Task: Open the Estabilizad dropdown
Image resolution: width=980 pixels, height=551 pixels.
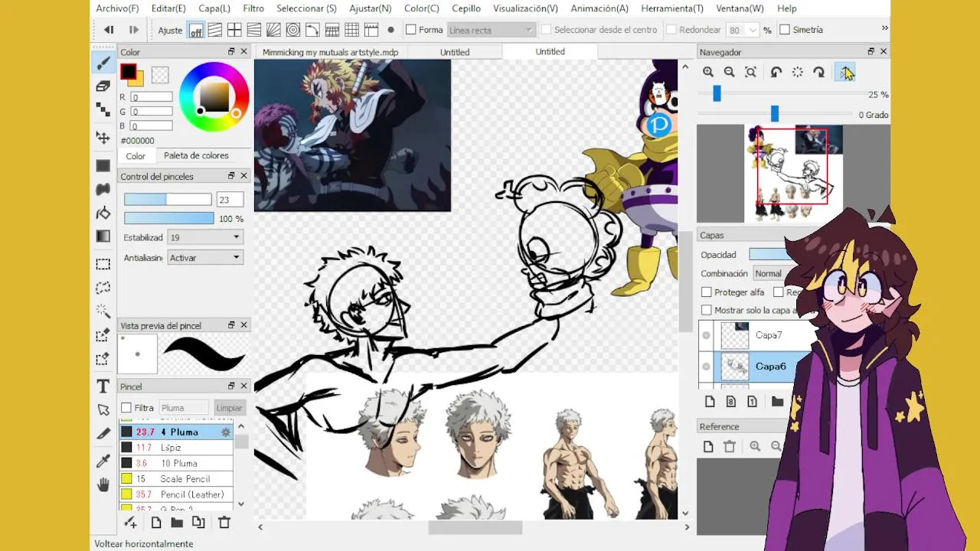Action: click(204, 238)
